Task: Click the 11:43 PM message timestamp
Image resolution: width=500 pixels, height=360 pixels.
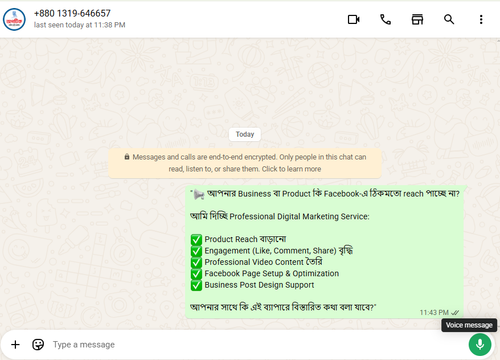Action: [x=434, y=312]
